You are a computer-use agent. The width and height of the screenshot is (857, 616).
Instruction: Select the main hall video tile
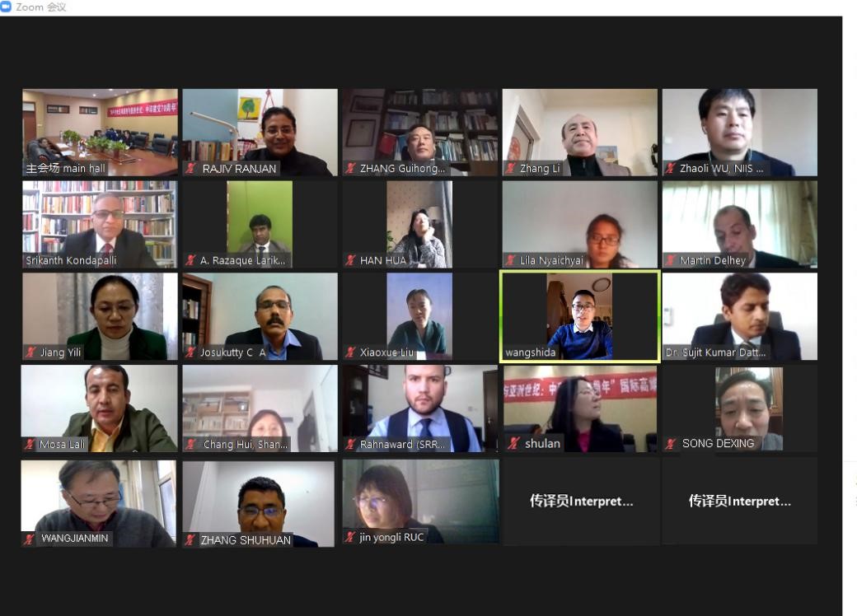[x=100, y=132]
